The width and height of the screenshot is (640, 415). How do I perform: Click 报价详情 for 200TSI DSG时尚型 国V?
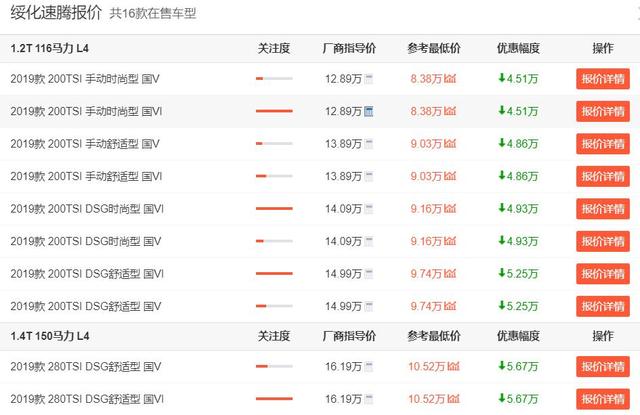(603, 241)
